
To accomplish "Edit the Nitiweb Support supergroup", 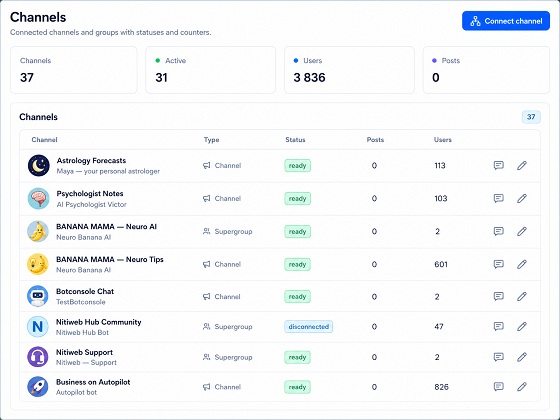I will 522,357.
